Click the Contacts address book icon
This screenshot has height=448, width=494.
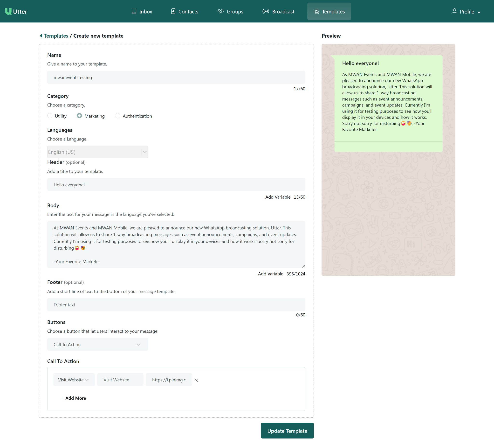173,12
